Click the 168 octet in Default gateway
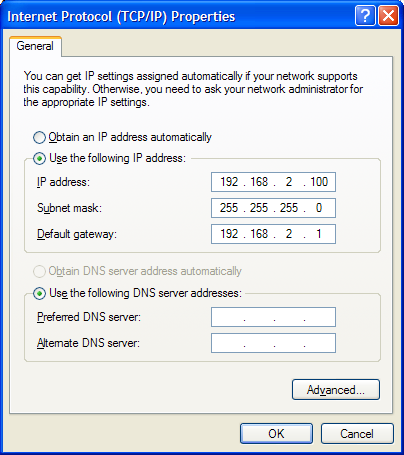 pyautogui.click(x=259, y=234)
